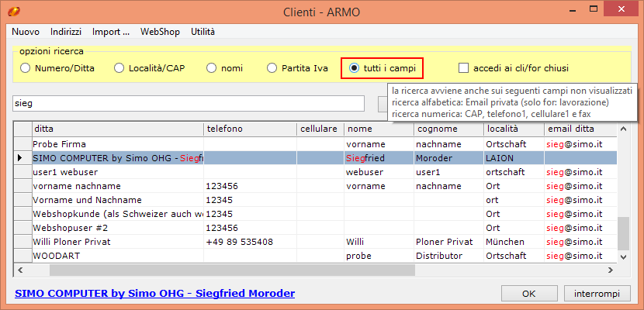Open the WebShop menu
The image size is (644, 310).
[x=159, y=32]
